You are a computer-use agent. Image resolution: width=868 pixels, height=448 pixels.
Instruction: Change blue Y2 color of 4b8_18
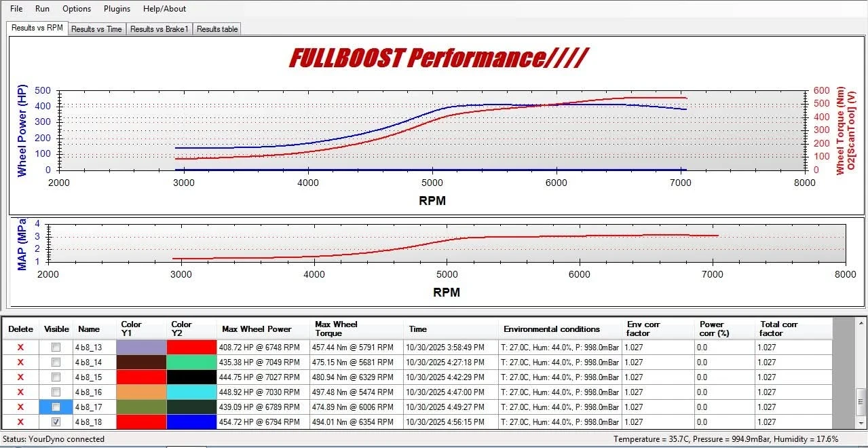[191, 422]
